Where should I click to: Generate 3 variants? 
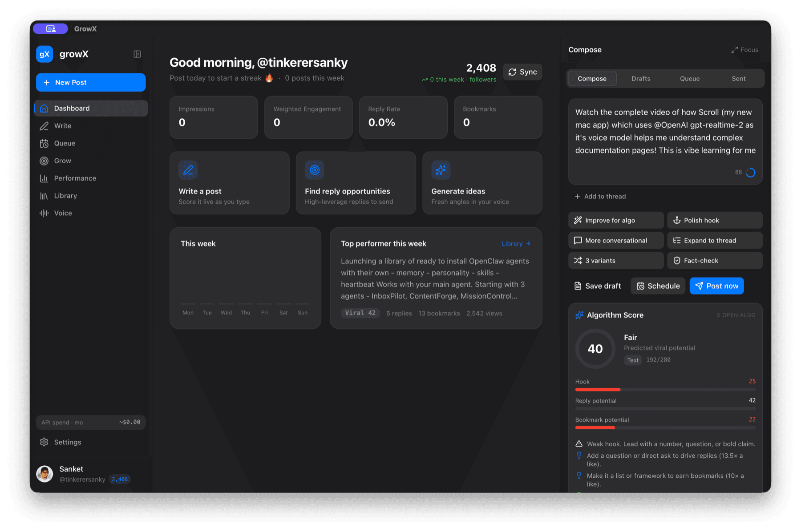(x=616, y=261)
